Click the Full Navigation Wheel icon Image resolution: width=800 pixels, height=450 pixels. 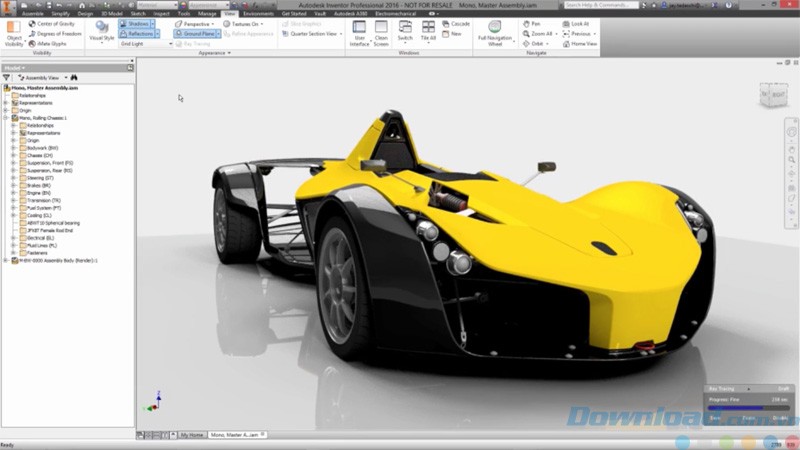pyautogui.click(x=493, y=28)
